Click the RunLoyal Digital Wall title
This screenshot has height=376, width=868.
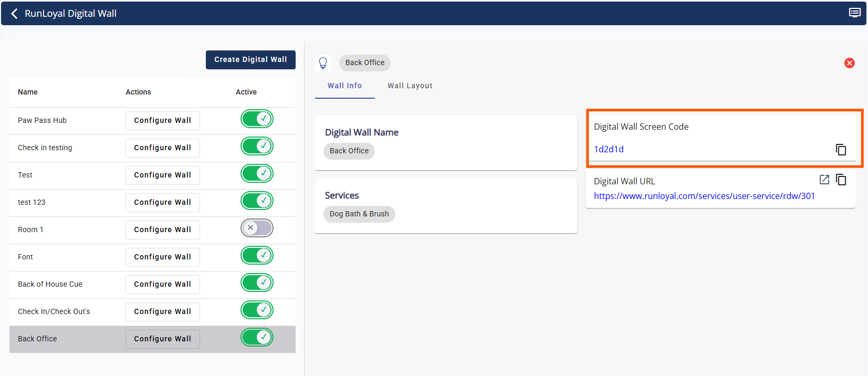(70, 14)
